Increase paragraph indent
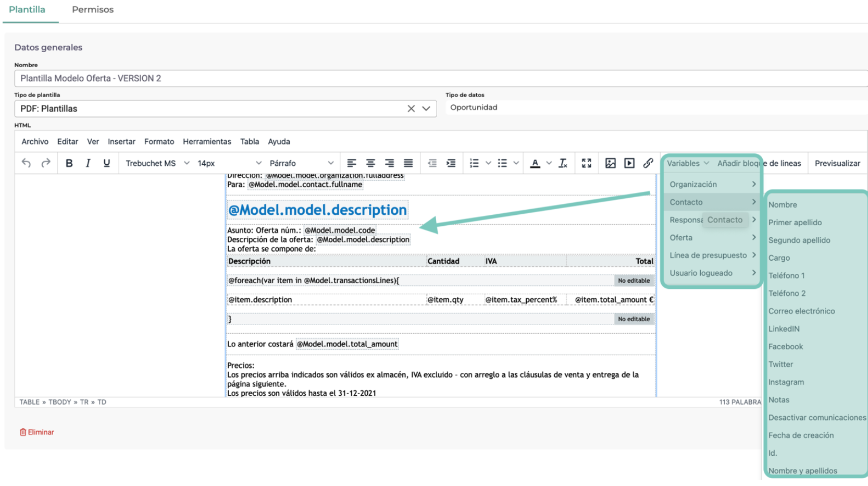Image resolution: width=868 pixels, height=486 pixels. click(x=451, y=163)
